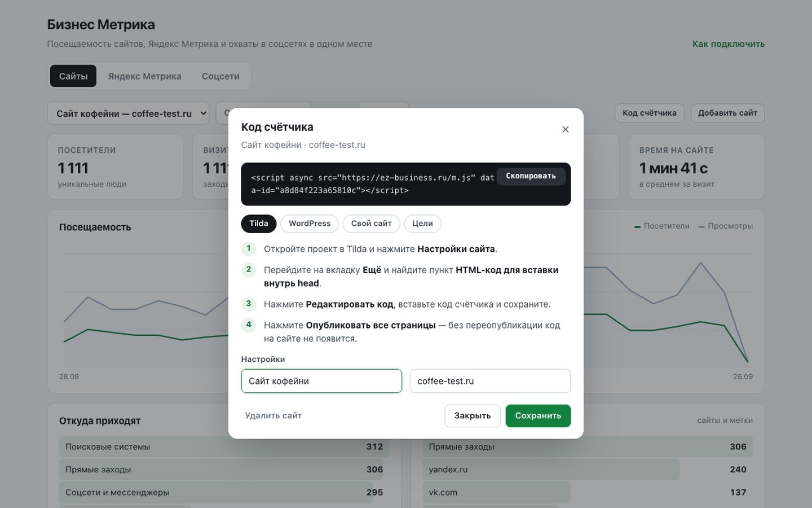Click the Бизнес Метрика page title
This screenshot has width=812, height=508.
(101, 25)
